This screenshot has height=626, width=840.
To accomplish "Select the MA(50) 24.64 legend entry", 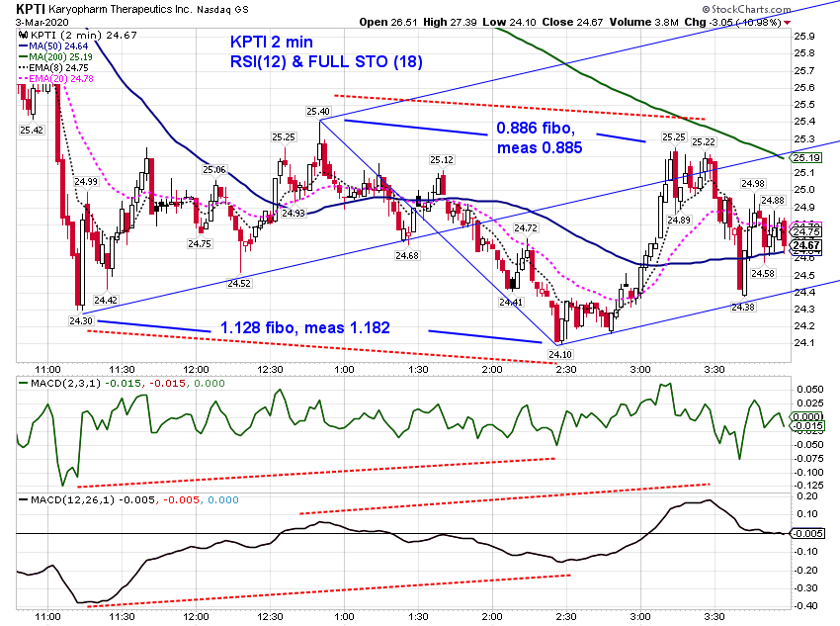I will (53, 46).
